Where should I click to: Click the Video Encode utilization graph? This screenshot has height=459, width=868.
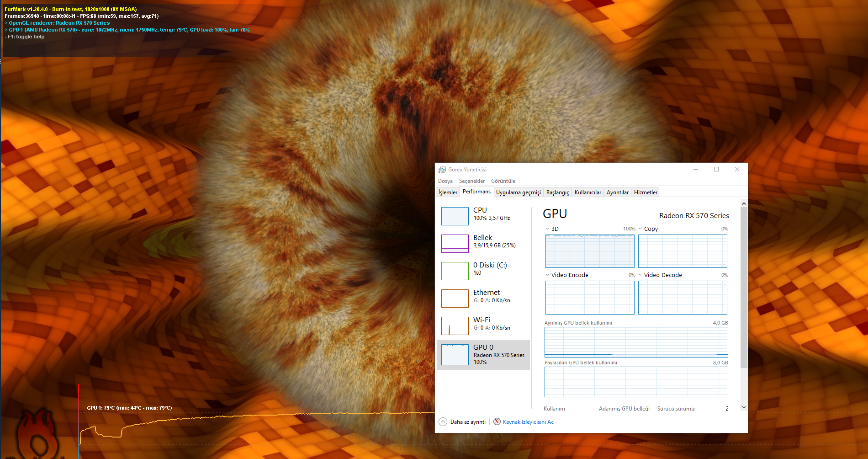[x=590, y=298]
